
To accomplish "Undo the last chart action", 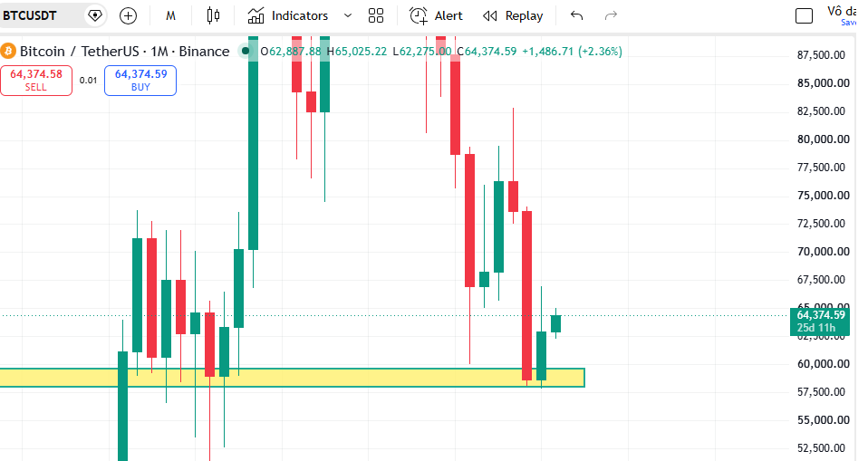I will [577, 15].
